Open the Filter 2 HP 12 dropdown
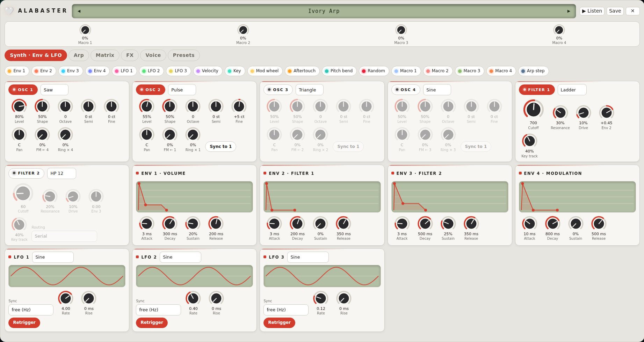 pos(61,173)
